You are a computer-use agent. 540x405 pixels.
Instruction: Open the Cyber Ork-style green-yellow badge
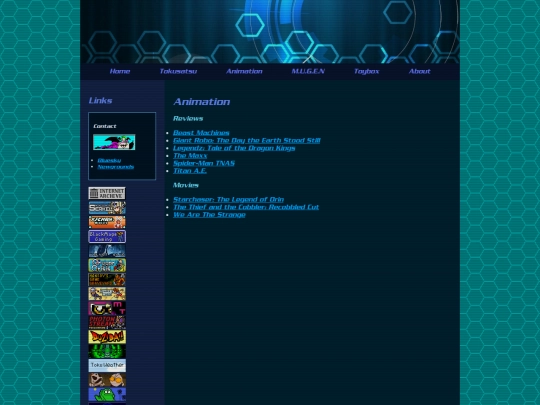pyautogui.click(x=107, y=265)
